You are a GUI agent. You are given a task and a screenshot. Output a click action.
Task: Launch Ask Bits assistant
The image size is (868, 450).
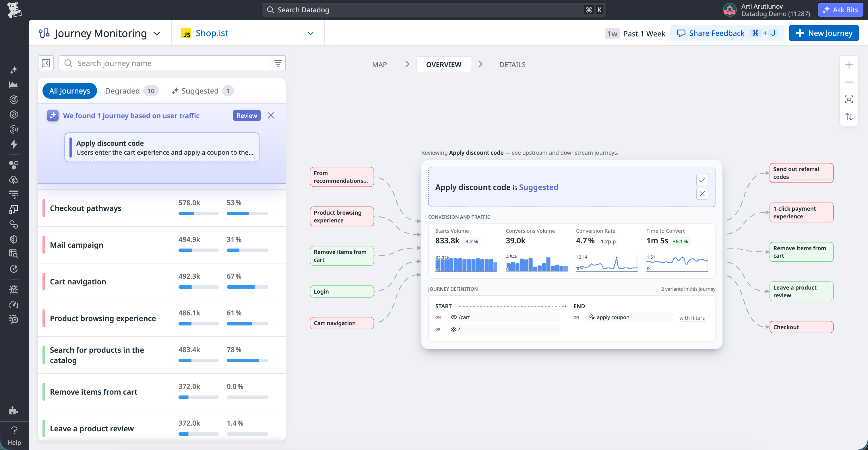840,10
